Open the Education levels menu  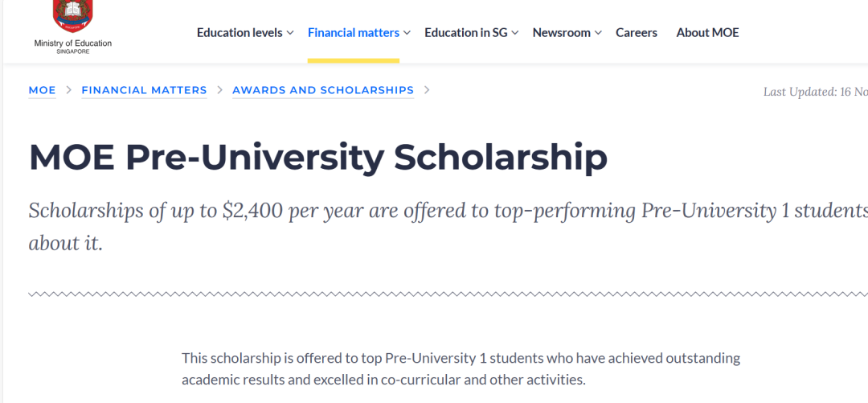click(240, 33)
